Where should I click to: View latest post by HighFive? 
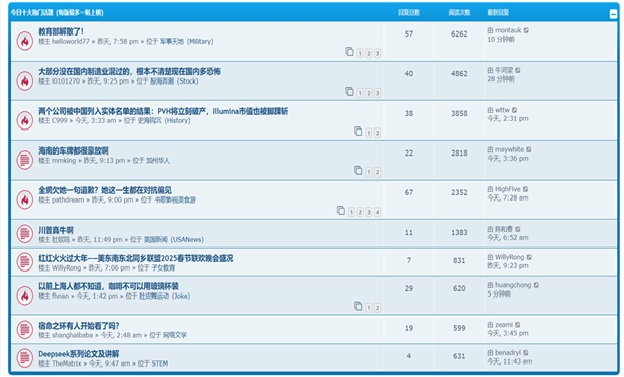(526, 189)
